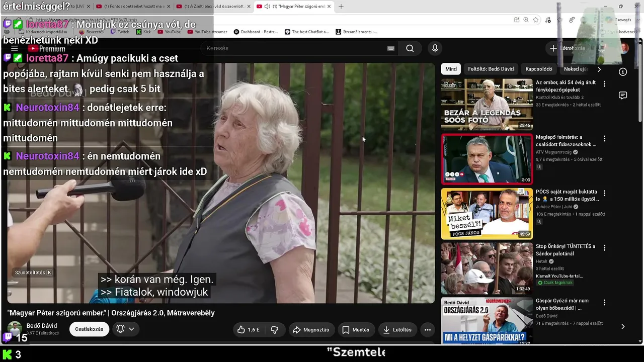Click the Mentés save button

[356, 330]
